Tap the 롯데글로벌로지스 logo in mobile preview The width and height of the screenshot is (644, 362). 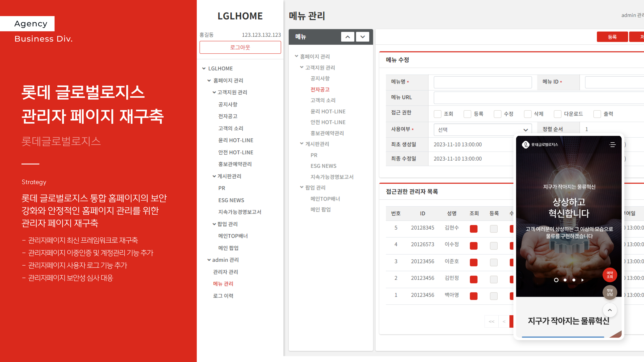(x=540, y=145)
